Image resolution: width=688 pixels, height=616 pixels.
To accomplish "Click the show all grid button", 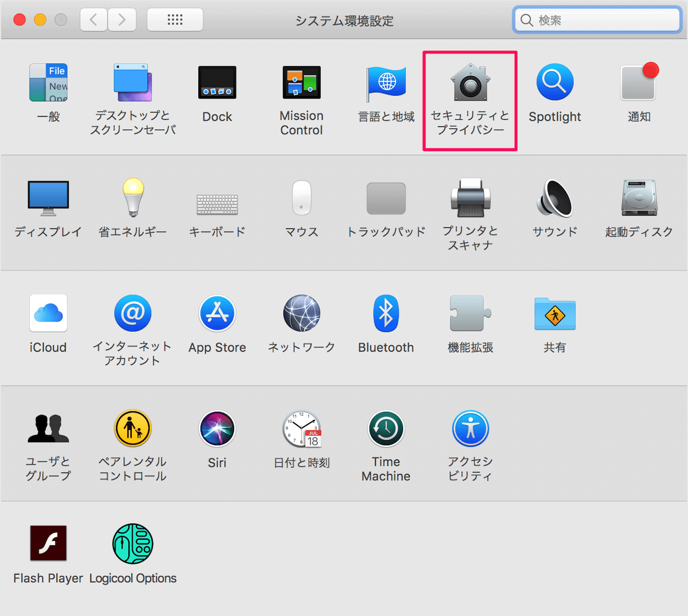I will tap(175, 20).
